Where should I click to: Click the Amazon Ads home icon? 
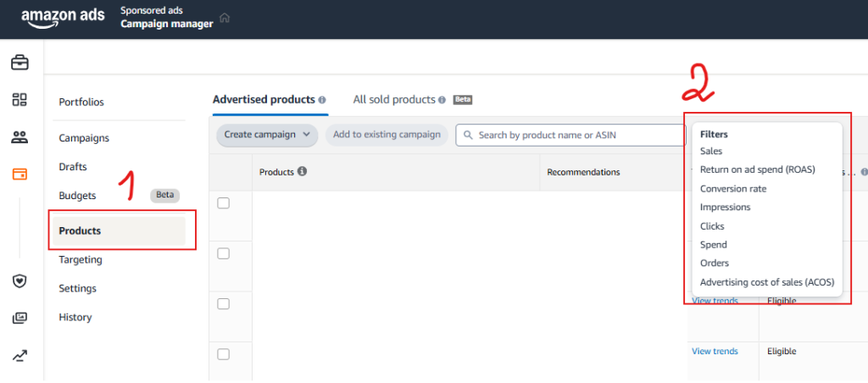coord(224,18)
